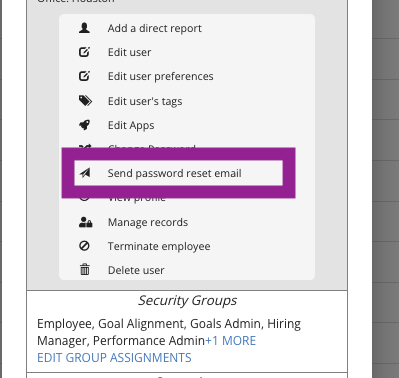Click the paper plane icon for password reset
Screen dimensions: 399x378
point(85,173)
